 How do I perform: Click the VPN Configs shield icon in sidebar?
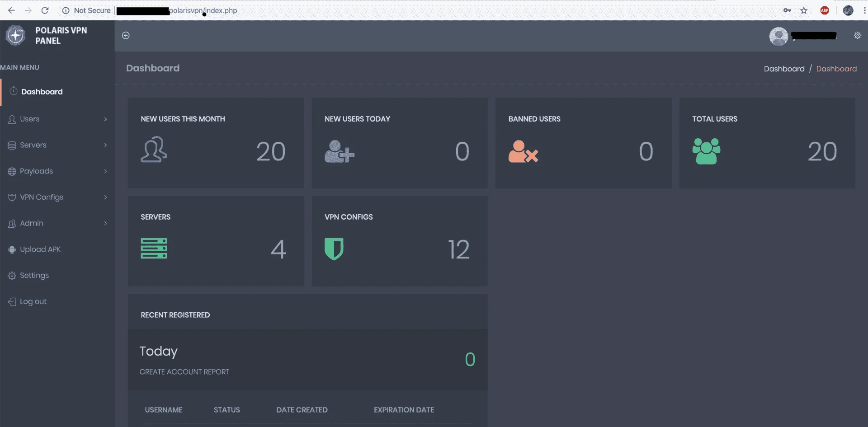[x=12, y=197]
